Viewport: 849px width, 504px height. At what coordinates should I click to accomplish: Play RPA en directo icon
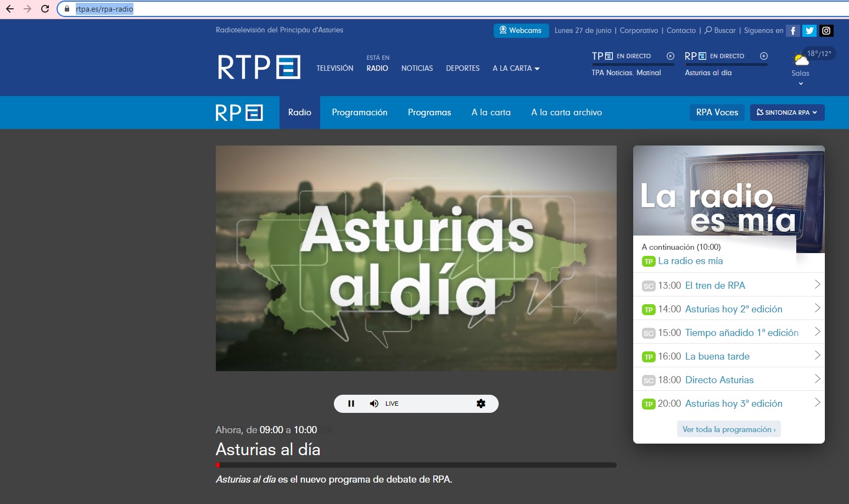point(764,56)
